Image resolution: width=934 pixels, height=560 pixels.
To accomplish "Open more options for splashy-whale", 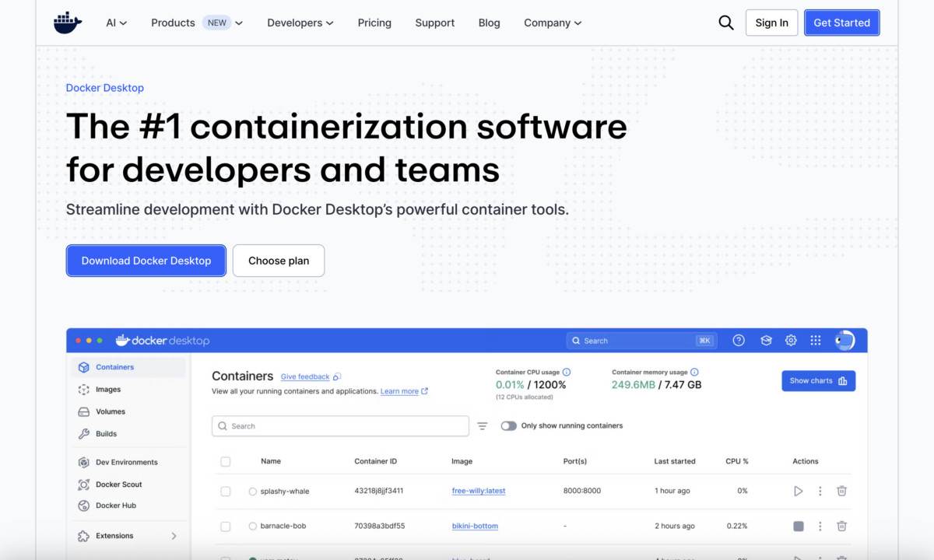I will [820, 492].
